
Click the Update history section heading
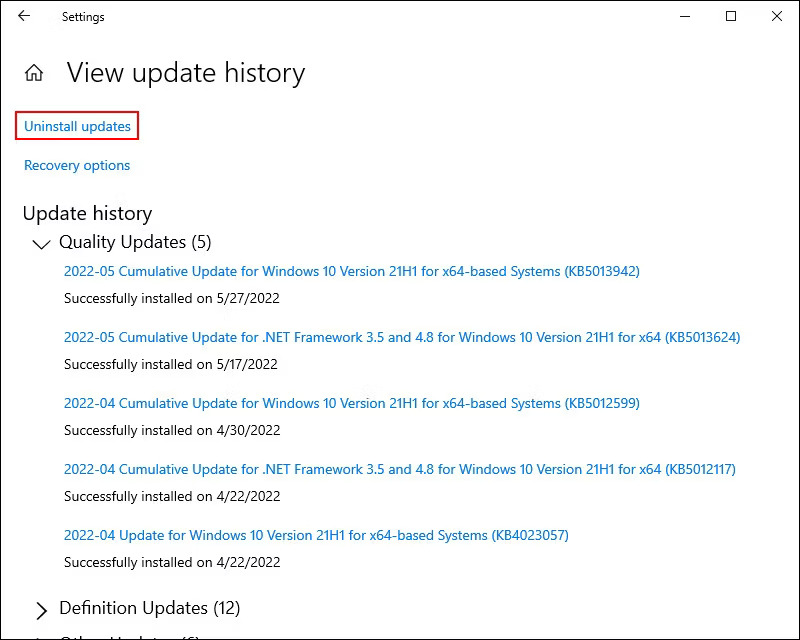pyautogui.click(x=87, y=213)
